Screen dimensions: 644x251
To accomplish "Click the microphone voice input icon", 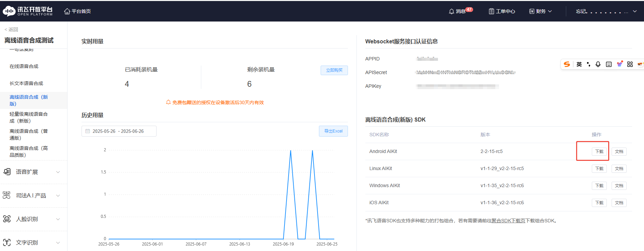I will pyautogui.click(x=598, y=64).
